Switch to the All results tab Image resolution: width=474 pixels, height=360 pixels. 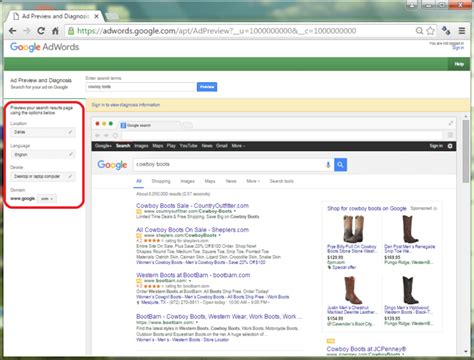(139, 181)
